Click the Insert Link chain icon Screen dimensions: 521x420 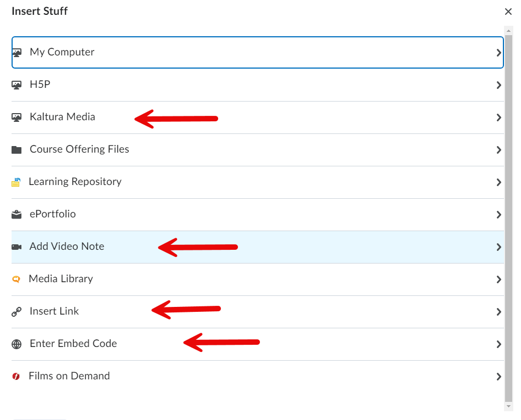(x=16, y=312)
